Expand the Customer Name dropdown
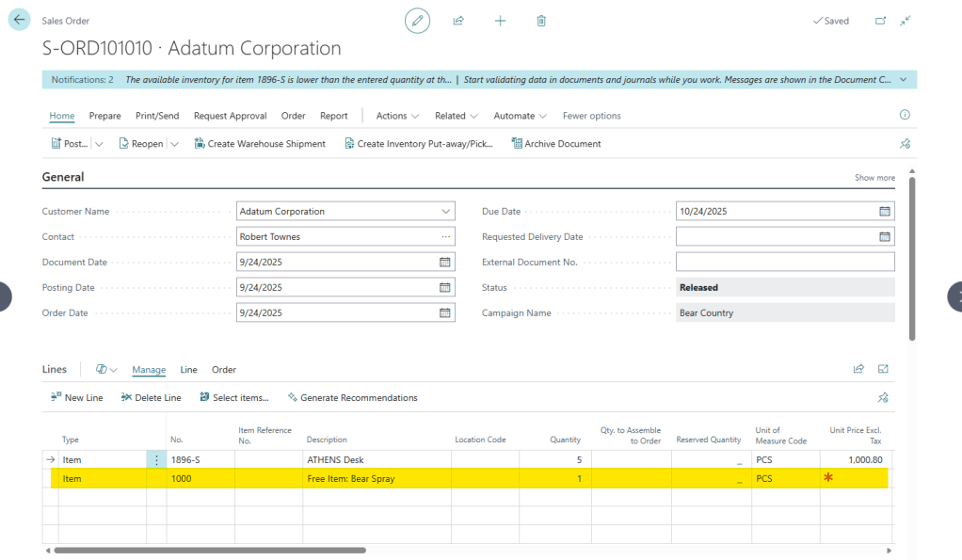The image size is (962, 560). [x=445, y=212]
